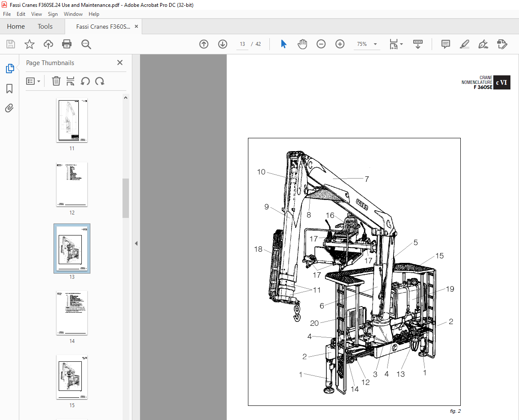Select the arrow selection tool
Image resolution: width=519 pixels, height=420 pixels.
[x=283, y=44]
